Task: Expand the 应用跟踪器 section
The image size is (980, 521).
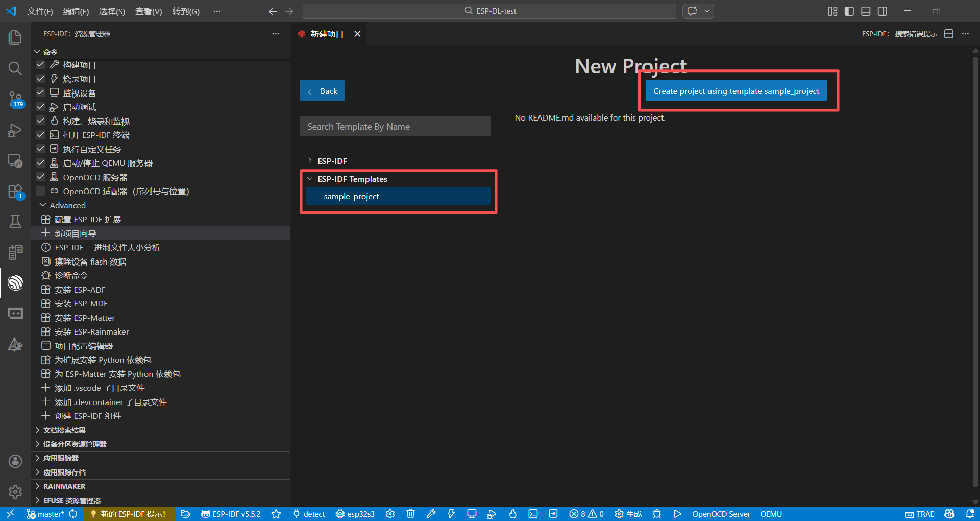Action: 37,458
